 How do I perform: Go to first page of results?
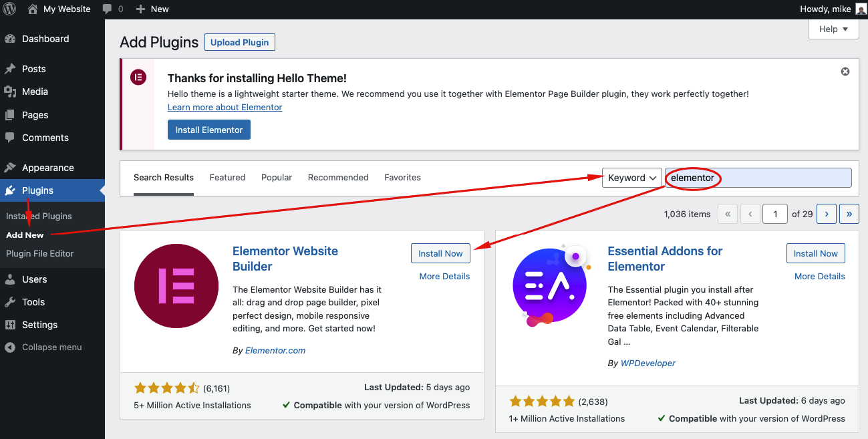(x=728, y=214)
